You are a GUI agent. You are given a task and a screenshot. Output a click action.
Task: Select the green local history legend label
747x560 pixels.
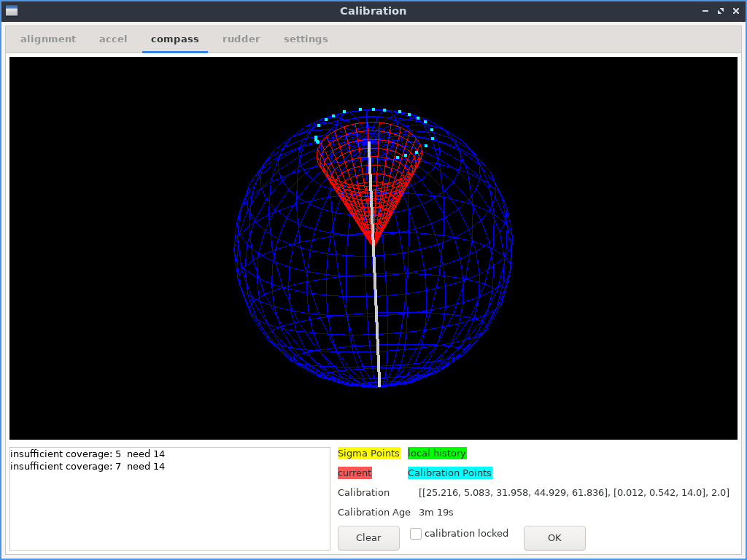[437, 453]
